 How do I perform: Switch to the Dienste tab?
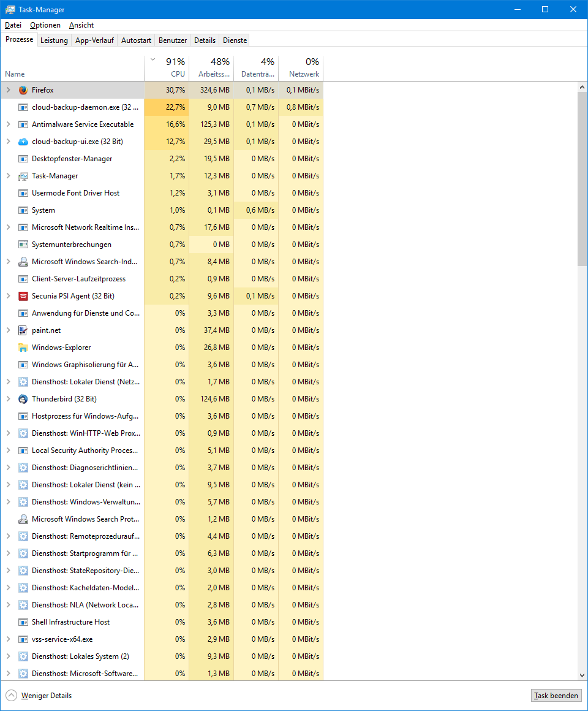click(x=235, y=40)
